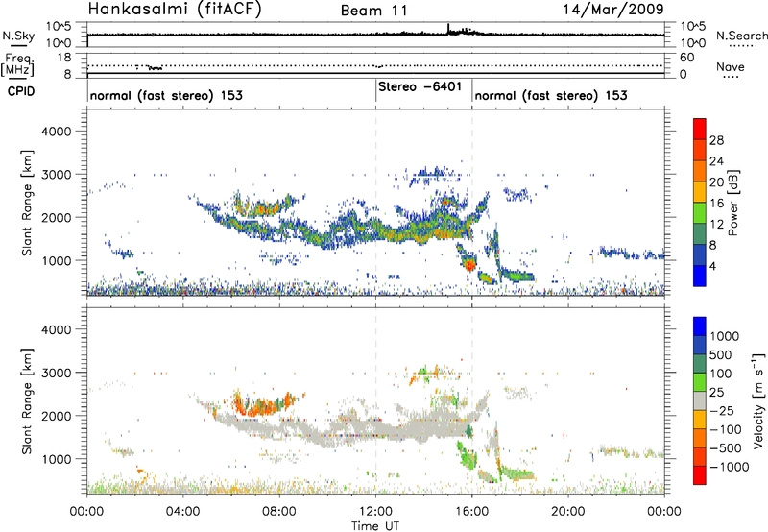Click the 'Hankasalmi (fitACF)' plot title
This screenshot has height=532, width=768.
(175, 9)
